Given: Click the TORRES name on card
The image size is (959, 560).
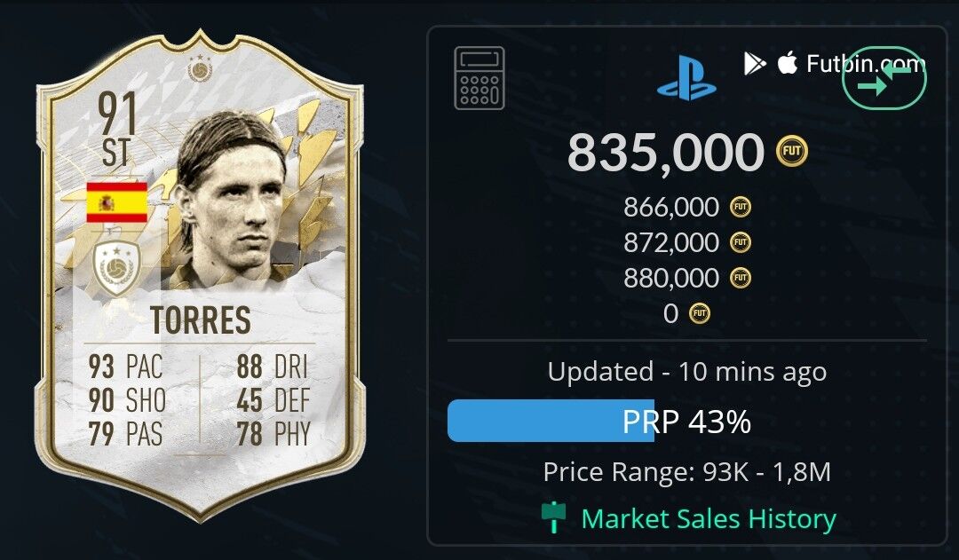Looking at the screenshot, I should click(x=201, y=319).
